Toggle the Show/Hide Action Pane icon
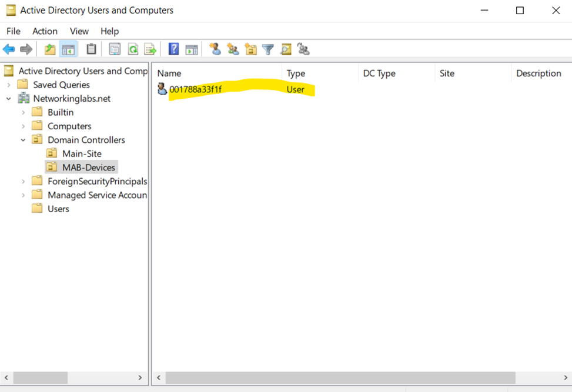This screenshot has width=572, height=392. [x=192, y=49]
